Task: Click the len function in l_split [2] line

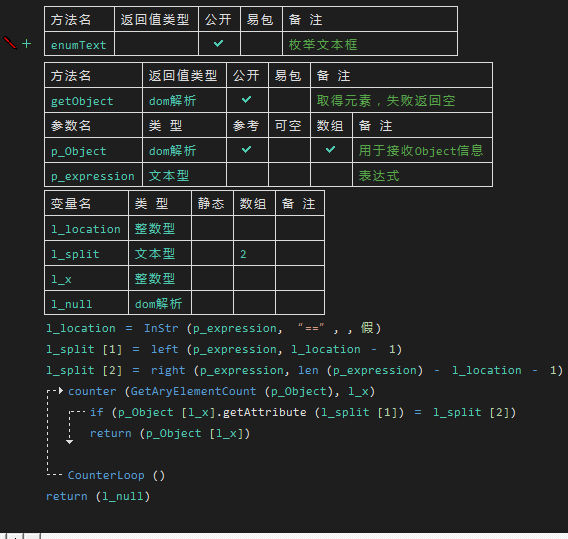Action: pyautogui.click(x=308, y=370)
